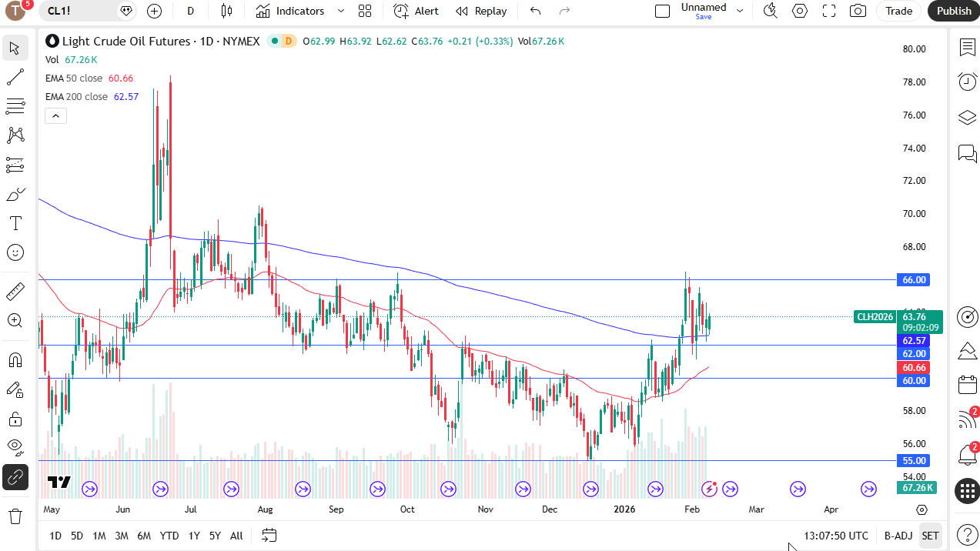Select the All time range

tap(236, 536)
